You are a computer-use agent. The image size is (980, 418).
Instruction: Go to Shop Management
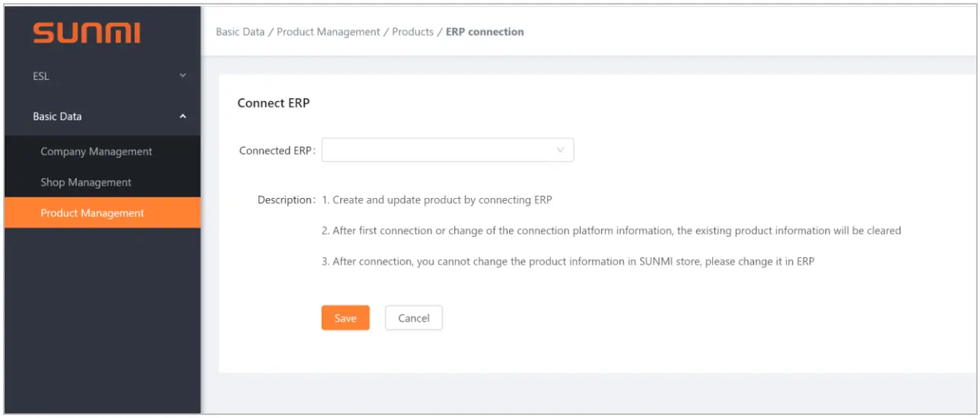[x=86, y=183]
